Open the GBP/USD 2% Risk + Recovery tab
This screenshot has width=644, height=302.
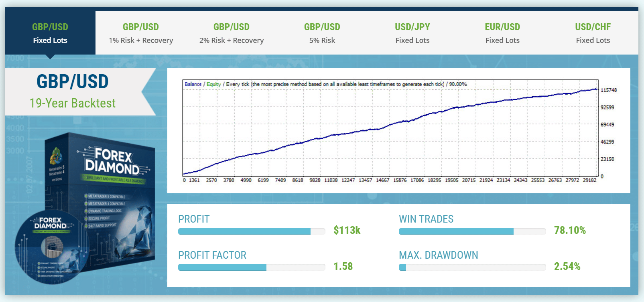pos(232,33)
